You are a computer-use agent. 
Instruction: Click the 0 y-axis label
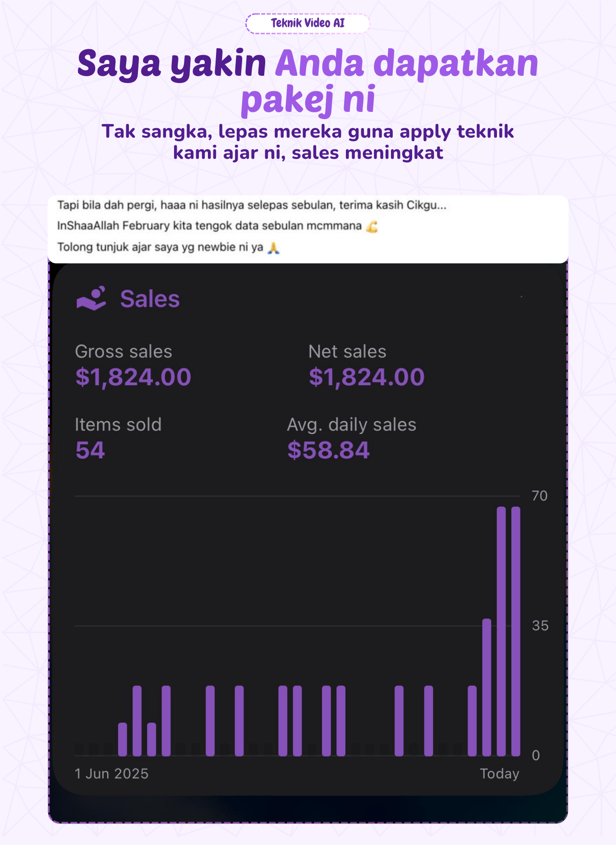(536, 755)
